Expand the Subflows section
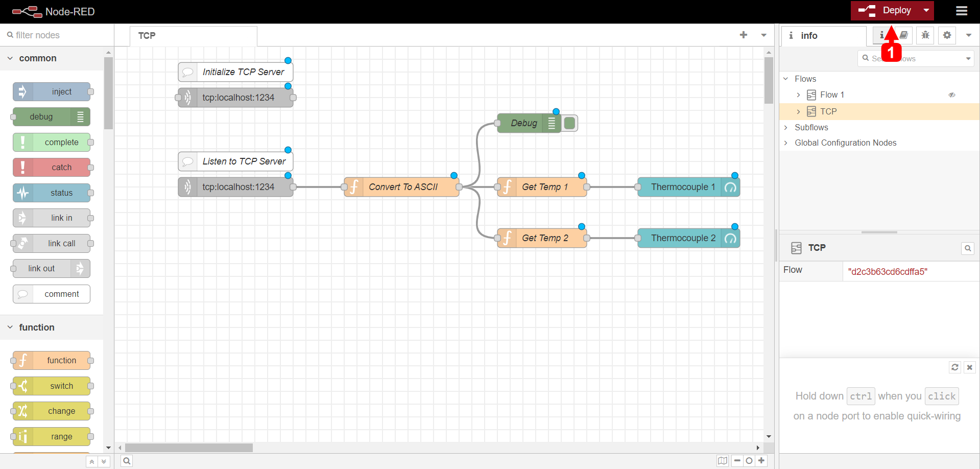Screen dimensions: 980x469 (786, 127)
